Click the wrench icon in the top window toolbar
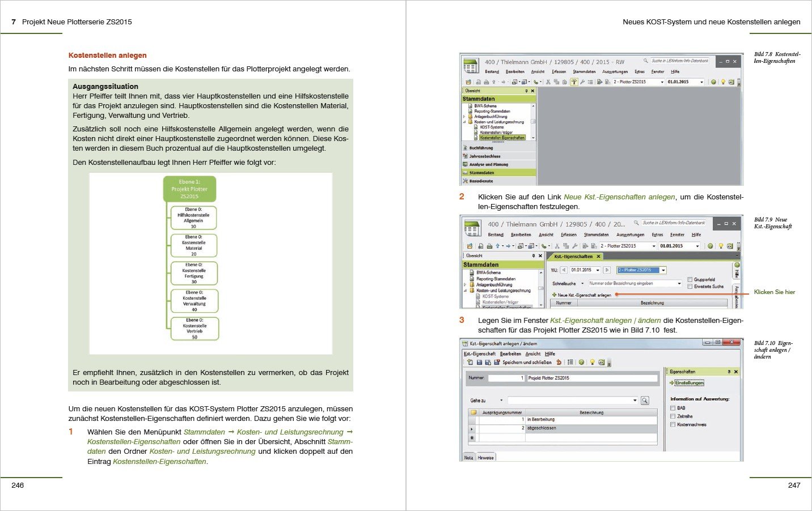 pyautogui.click(x=582, y=82)
